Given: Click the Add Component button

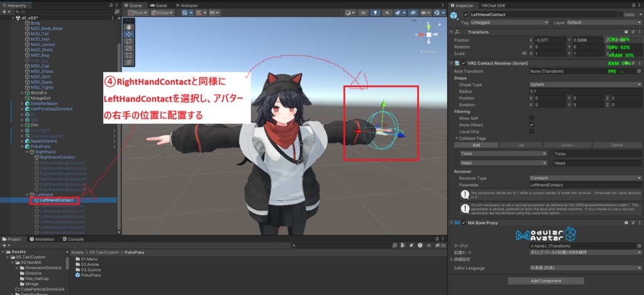Looking at the screenshot, I should pyautogui.click(x=546, y=281).
